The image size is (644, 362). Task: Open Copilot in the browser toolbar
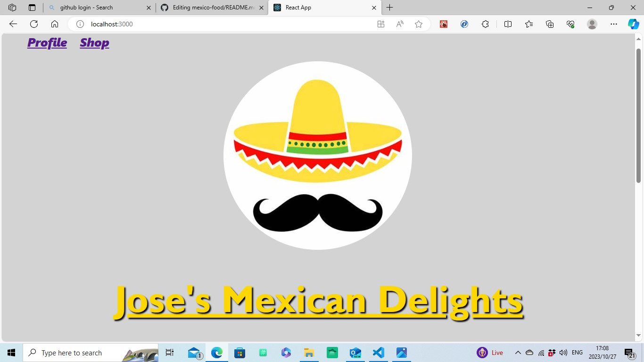coord(632,24)
